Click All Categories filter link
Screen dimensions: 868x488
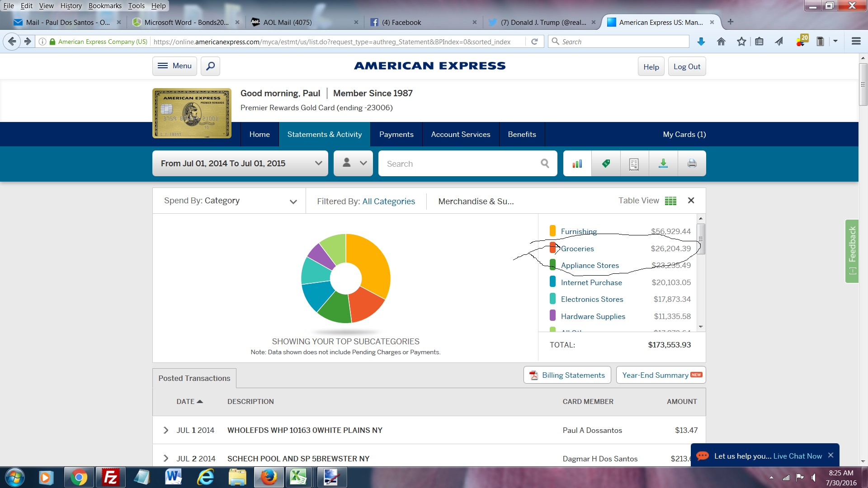tap(388, 202)
